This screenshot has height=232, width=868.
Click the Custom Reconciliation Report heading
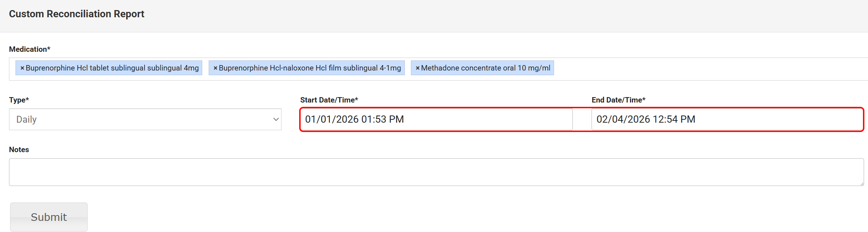coord(76,14)
